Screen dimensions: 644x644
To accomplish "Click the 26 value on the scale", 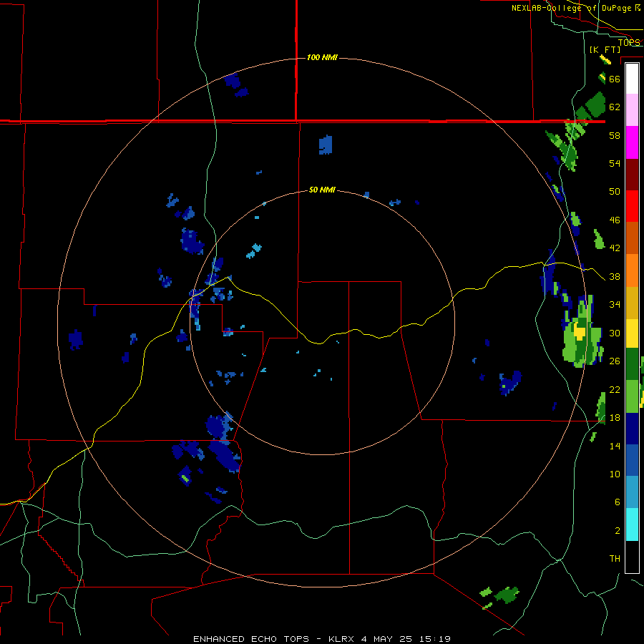I will click(x=615, y=361).
